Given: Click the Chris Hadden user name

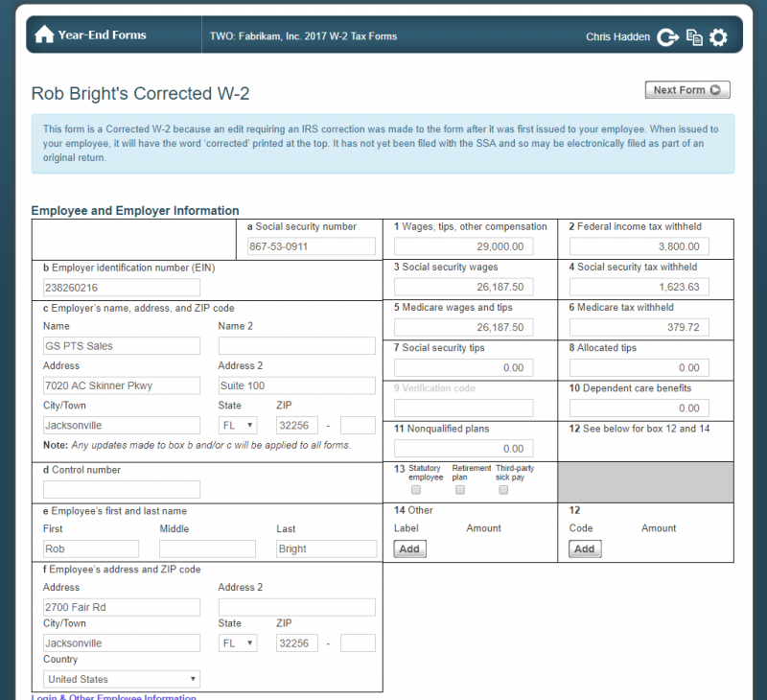Looking at the screenshot, I should click(617, 36).
